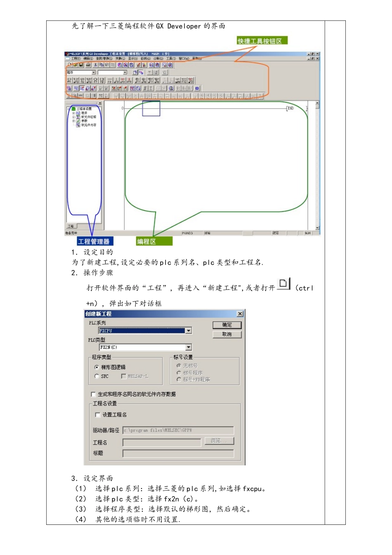Click the 软元件内存 device memory tree icon
This screenshot has width=392, height=555.
tap(78, 125)
